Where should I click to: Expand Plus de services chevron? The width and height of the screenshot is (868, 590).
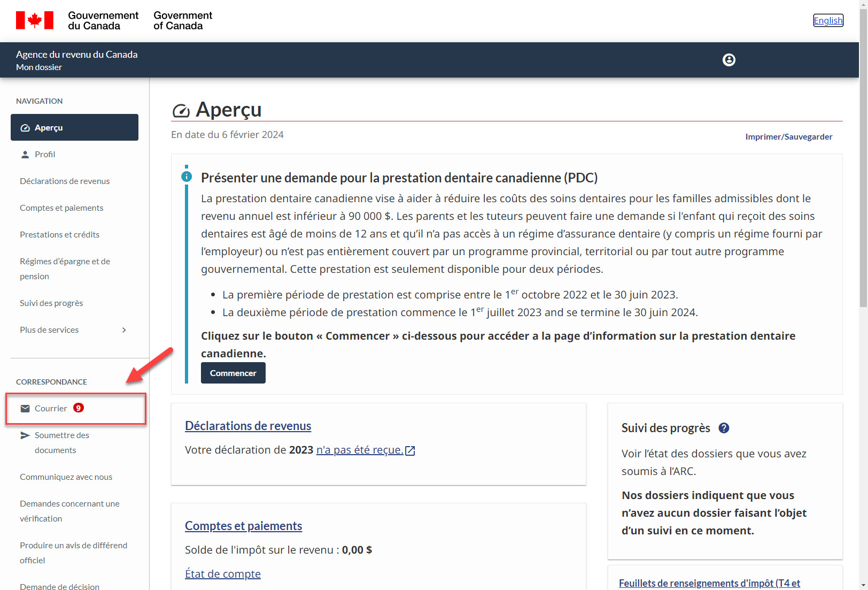[x=124, y=330]
